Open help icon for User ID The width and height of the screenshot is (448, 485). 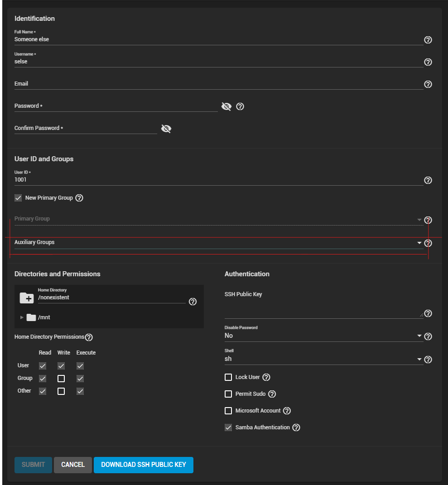(x=428, y=180)
